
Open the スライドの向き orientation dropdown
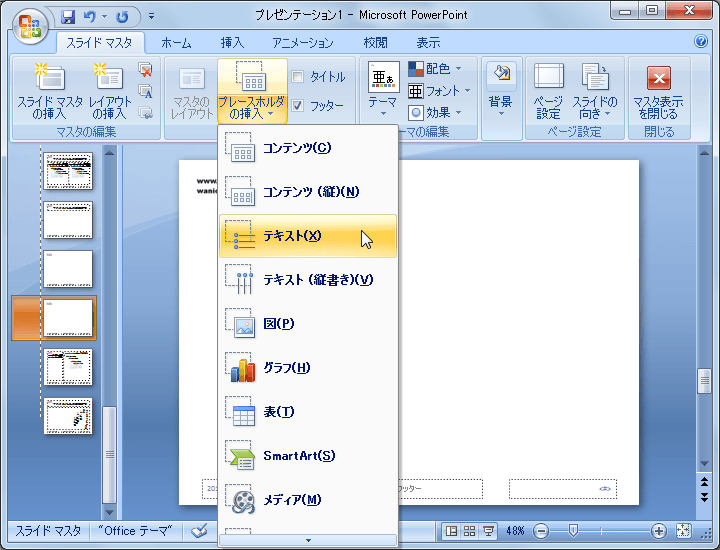(x=595, y=91)
